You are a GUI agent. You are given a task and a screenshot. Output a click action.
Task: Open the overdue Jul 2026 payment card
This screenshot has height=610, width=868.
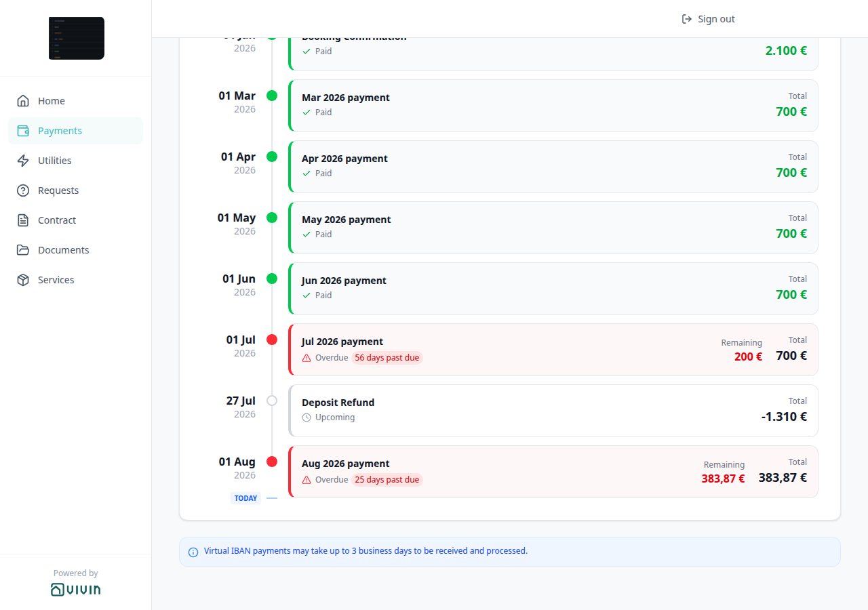553,350
